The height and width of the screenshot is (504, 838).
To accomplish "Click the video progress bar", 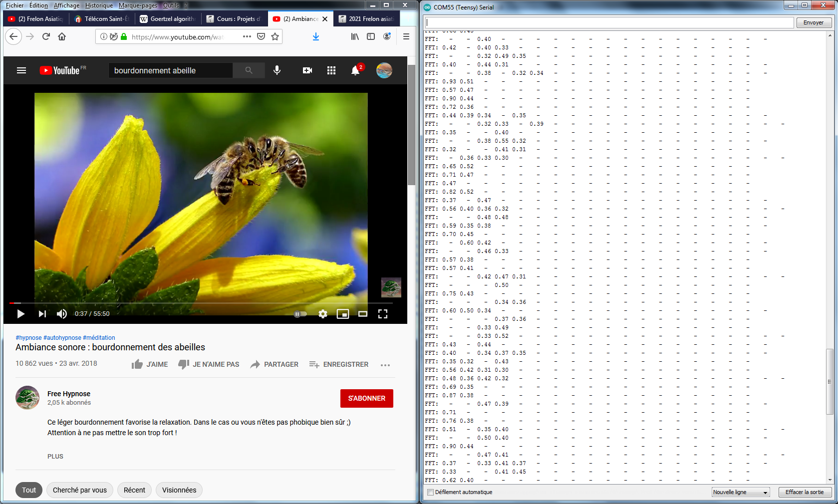I will click(x=200, y=303).
